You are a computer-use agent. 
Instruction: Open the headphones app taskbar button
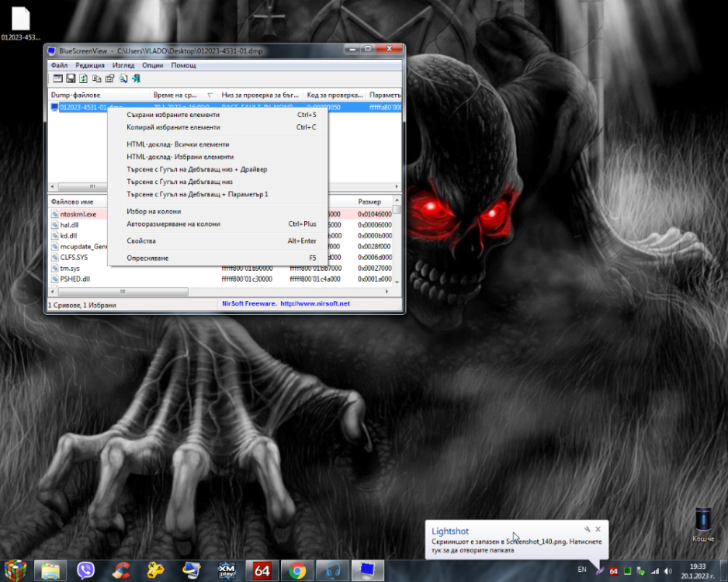tap(332, 570)
